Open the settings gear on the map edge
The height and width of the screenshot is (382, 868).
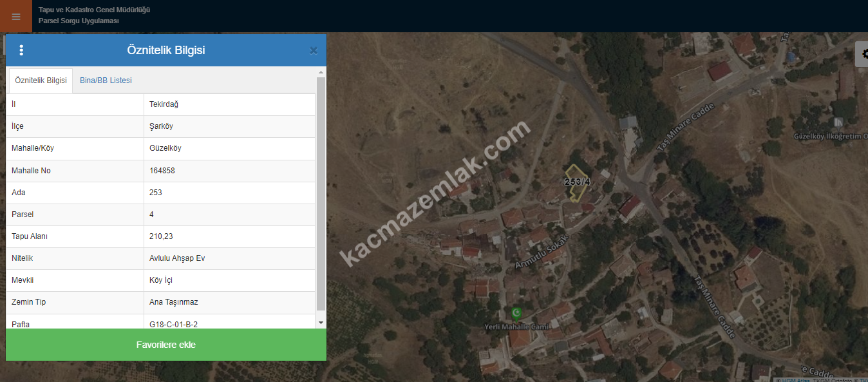[863, 54]
